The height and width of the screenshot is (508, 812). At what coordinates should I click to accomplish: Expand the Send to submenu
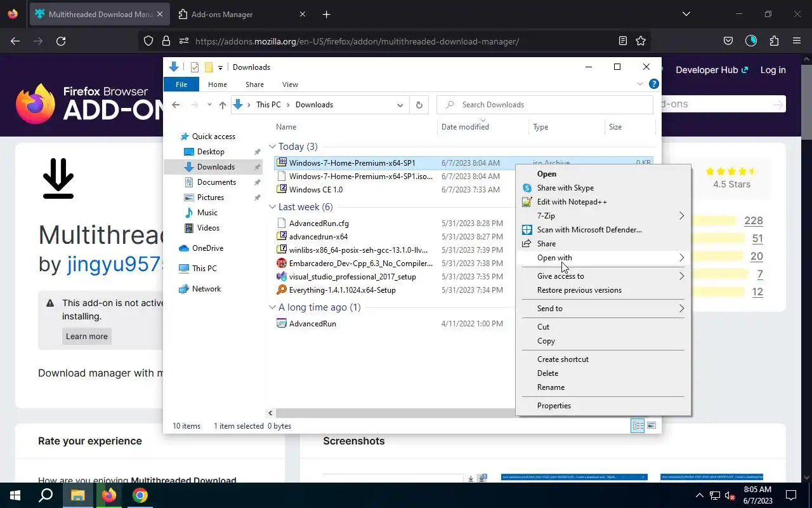(x=603, y=309)
